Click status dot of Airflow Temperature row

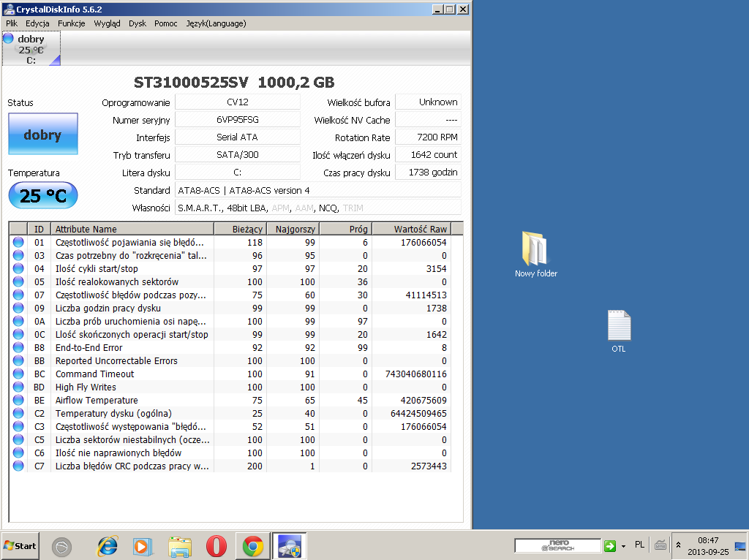point(18,400)
